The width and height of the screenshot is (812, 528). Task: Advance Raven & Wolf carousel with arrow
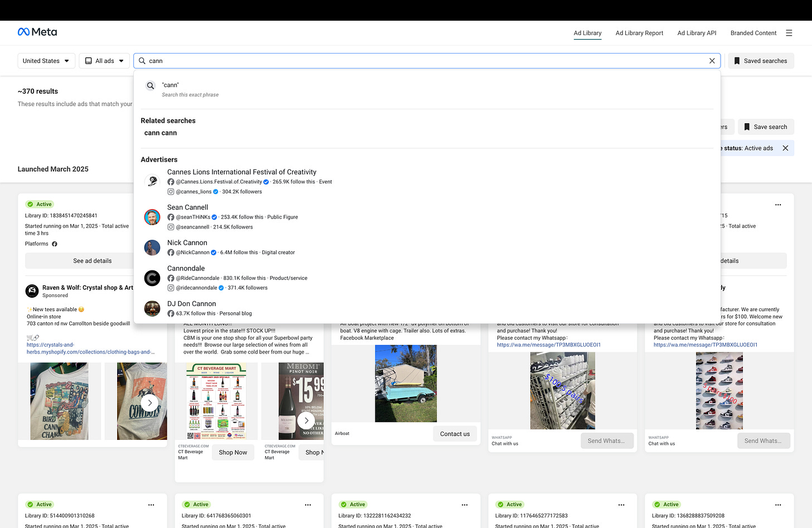click(149, 403)
